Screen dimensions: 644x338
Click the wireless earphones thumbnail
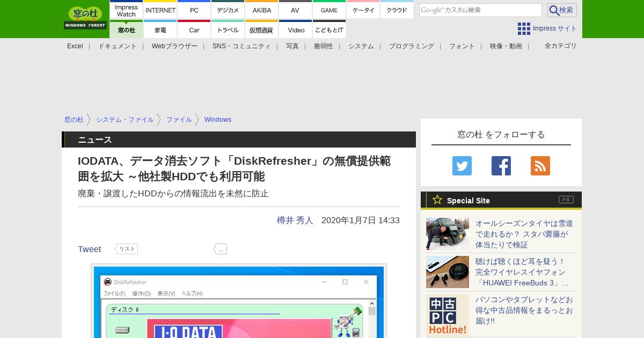point(448,272)
